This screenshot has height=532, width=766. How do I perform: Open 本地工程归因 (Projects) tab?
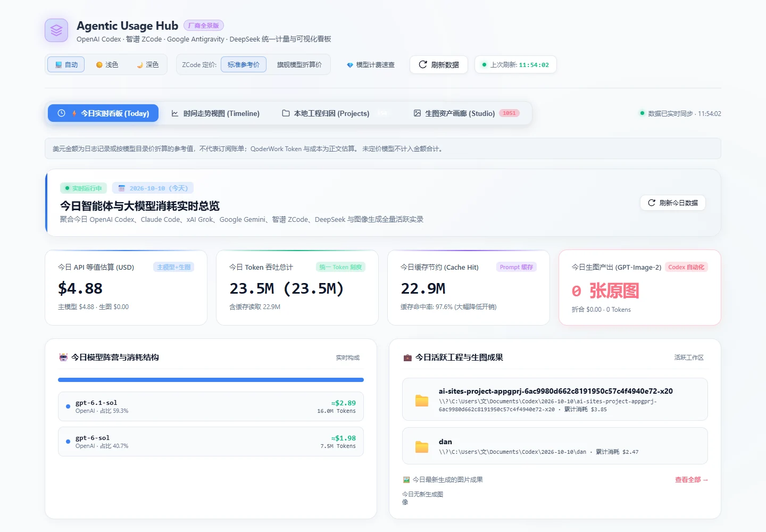(336, 113)
